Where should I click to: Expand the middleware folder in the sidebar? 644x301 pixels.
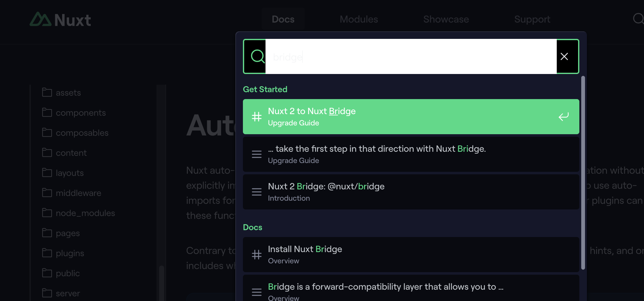coord(78,193)
